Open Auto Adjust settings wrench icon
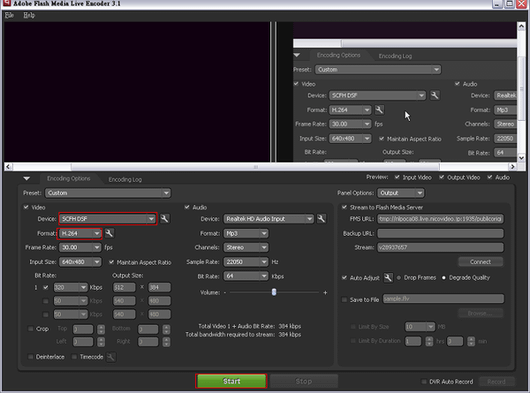Screen dimensions: 530x393 pos(388,277)
